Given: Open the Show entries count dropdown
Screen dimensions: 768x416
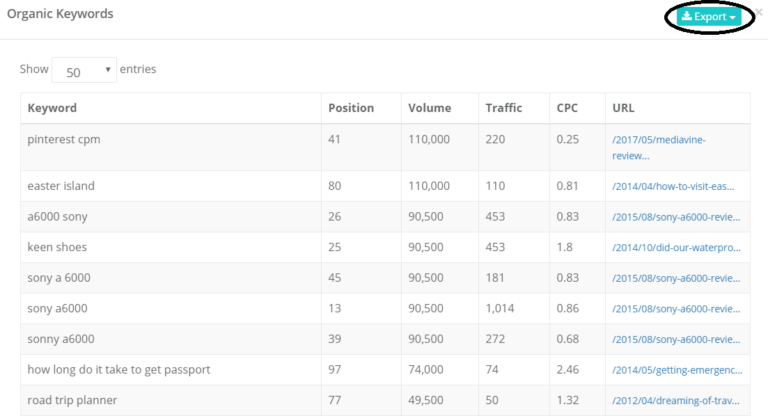Looking at the screenshot, I should point(84,70).
